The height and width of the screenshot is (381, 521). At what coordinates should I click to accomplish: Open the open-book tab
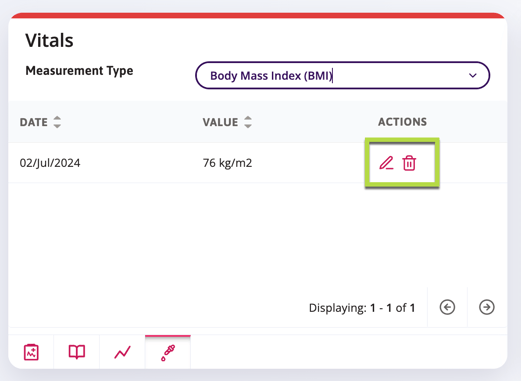tap(77, 352)
